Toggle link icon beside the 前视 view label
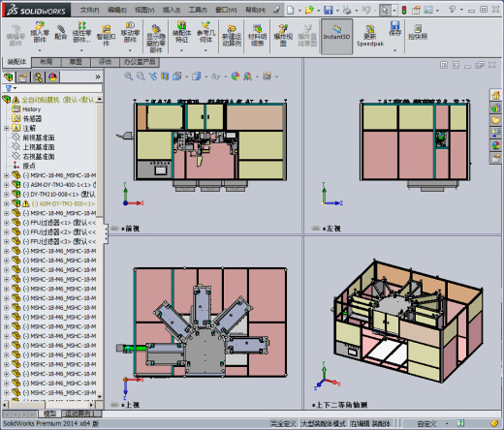 pos(114,229)
